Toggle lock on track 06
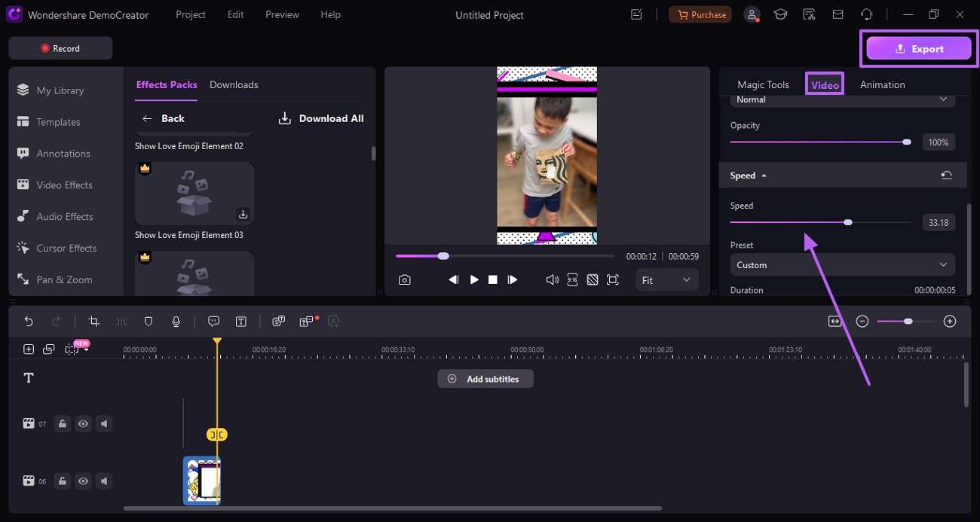The image size is (980, 522). pyautogui.click(x=63, y=481)
